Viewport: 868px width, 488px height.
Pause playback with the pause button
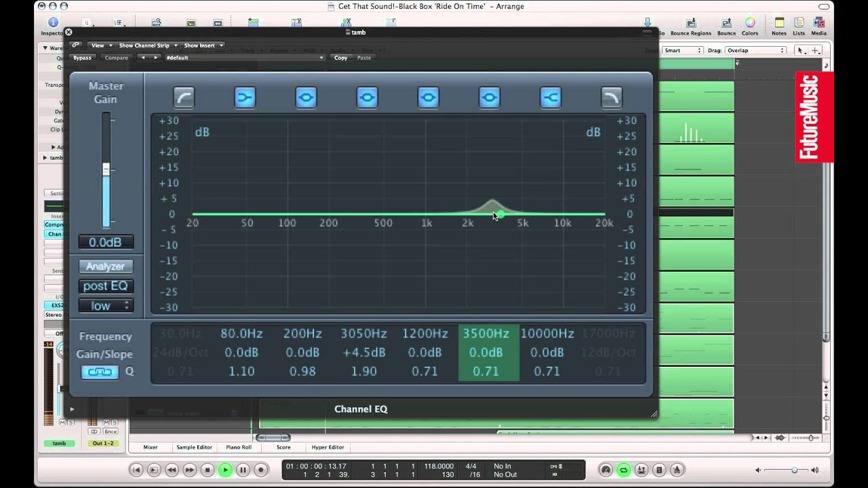243,470
